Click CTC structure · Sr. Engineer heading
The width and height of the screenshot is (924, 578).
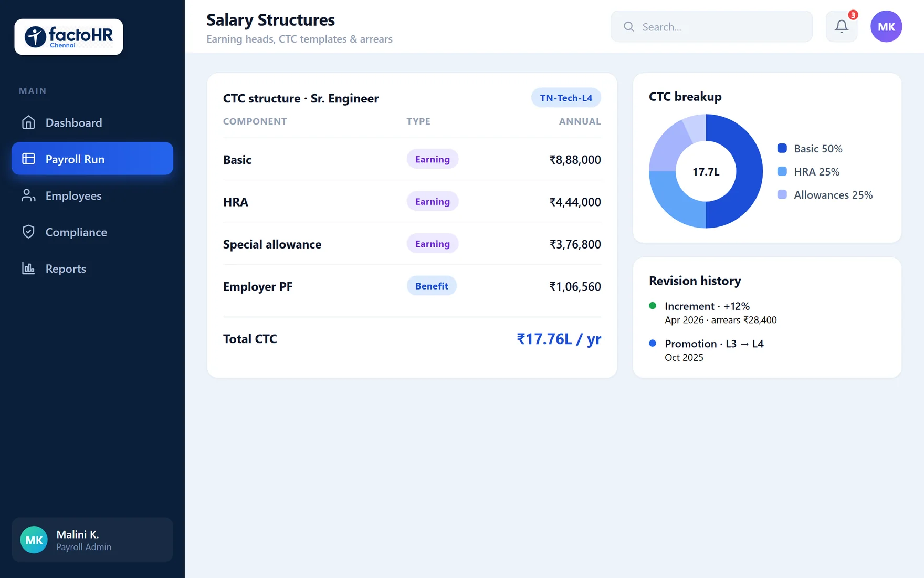coord(301,98)
